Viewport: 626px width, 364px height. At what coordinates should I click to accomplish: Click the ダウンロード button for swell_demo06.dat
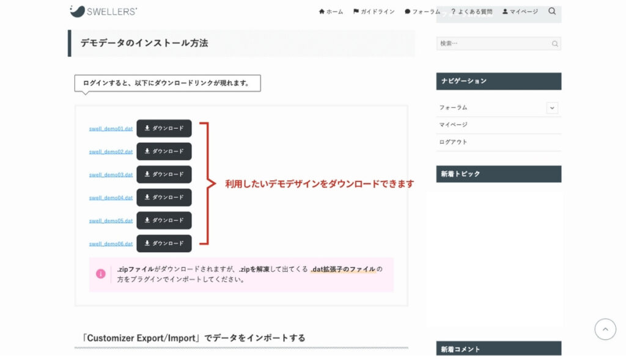click(x=164, y=243)
